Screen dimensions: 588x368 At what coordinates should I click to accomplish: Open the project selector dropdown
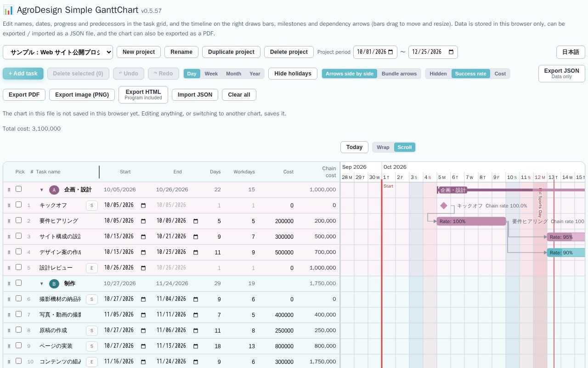click(58, 52)
